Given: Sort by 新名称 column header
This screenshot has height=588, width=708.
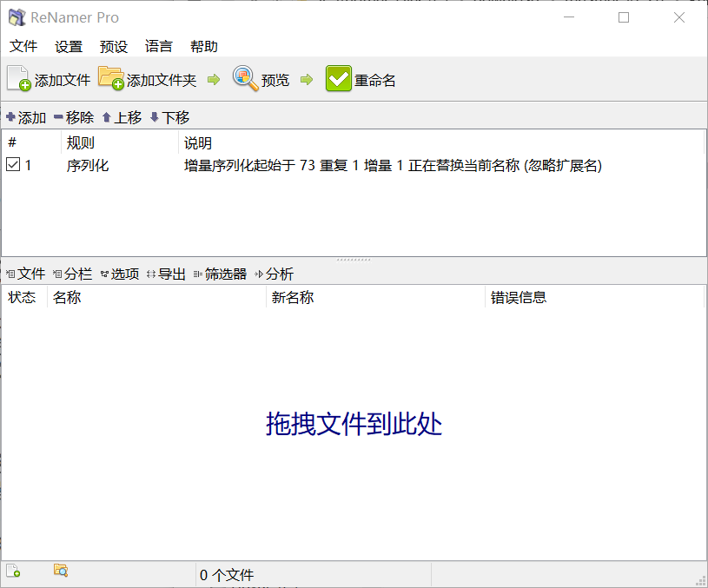Looking at the screenshot, I should 375,297.
